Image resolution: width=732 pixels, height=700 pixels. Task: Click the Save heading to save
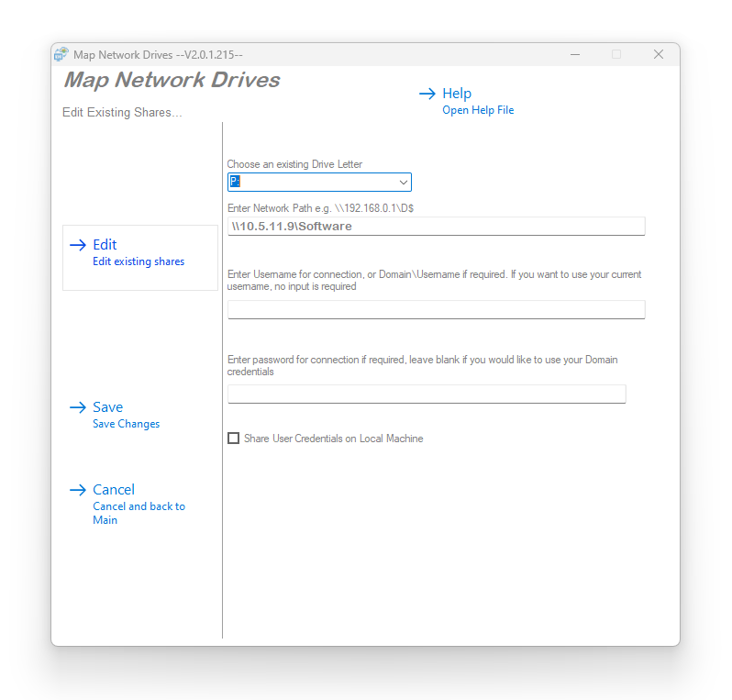(x=107, y=407)
